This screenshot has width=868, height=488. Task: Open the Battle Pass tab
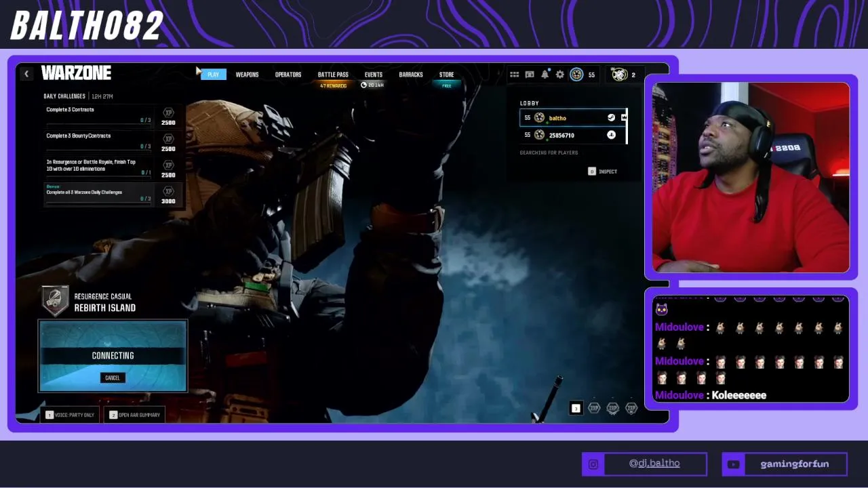point(333,75)
